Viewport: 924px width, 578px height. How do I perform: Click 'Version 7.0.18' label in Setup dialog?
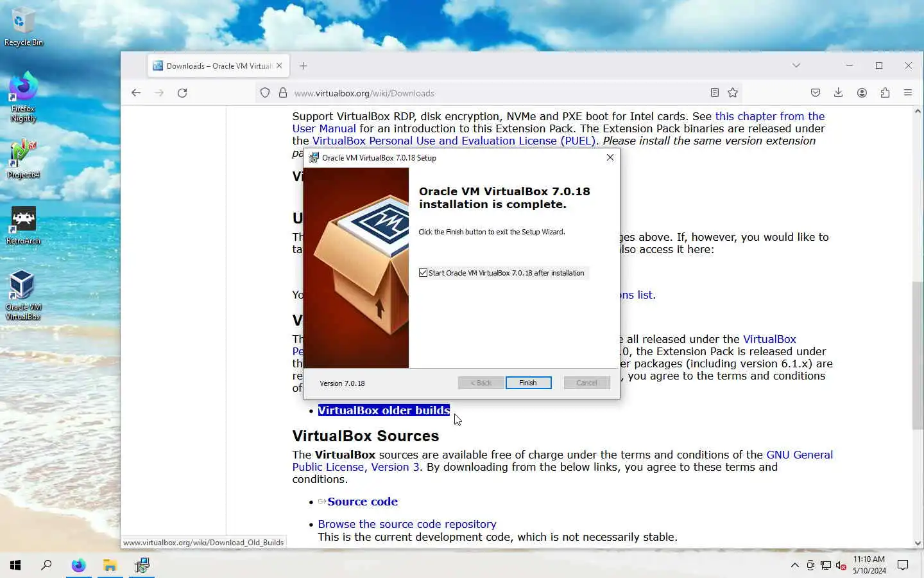342,383
